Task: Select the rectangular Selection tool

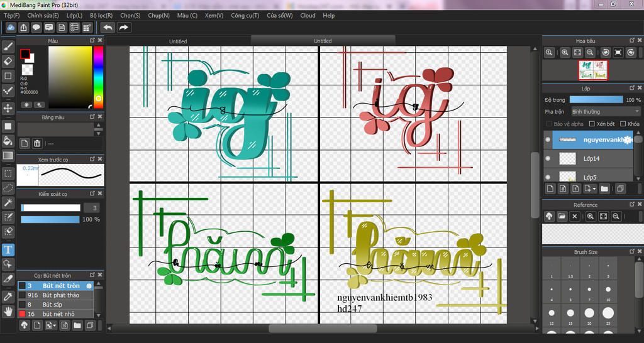Action: pos(8,173)
